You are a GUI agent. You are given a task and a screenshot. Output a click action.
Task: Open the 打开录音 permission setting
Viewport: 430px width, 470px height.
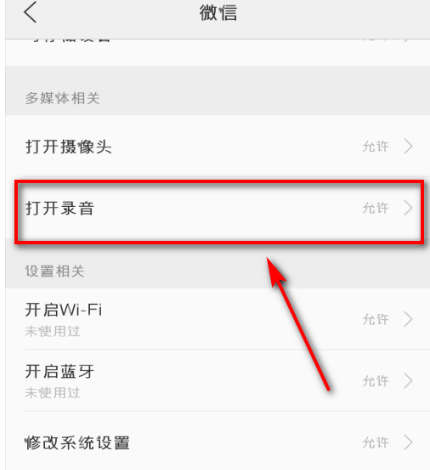(217, 208)
